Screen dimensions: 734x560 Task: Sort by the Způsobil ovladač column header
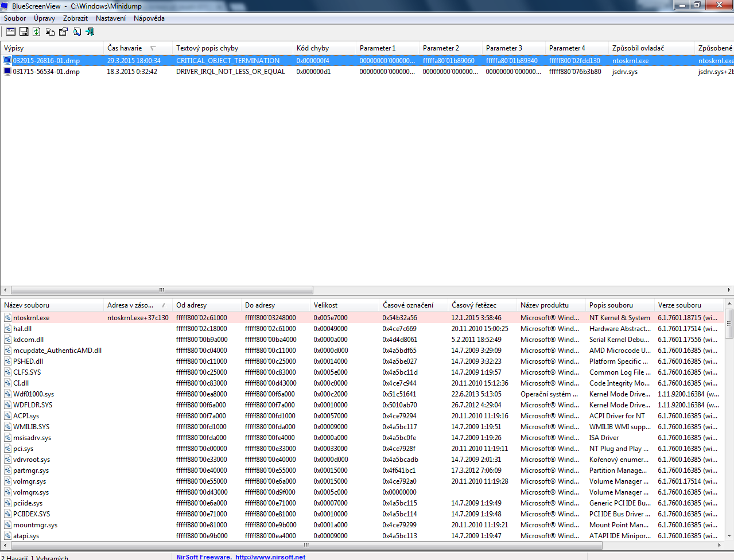coord(651,48)
